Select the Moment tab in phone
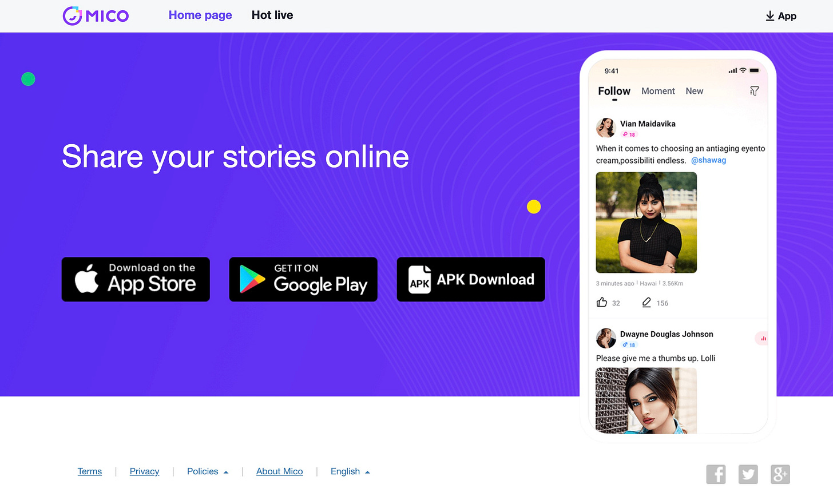Viewport: 833px width, 504px height. coord(658,91)
